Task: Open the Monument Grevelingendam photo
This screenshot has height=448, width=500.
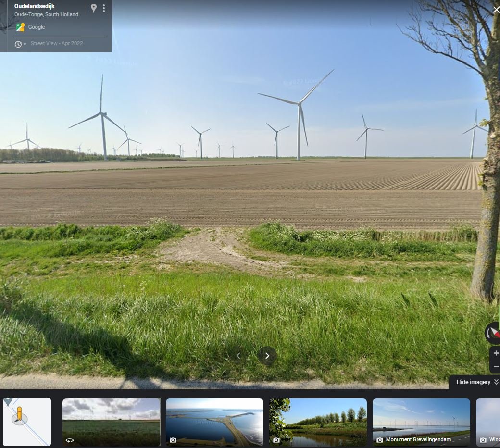Action: [x=421, y=422]
